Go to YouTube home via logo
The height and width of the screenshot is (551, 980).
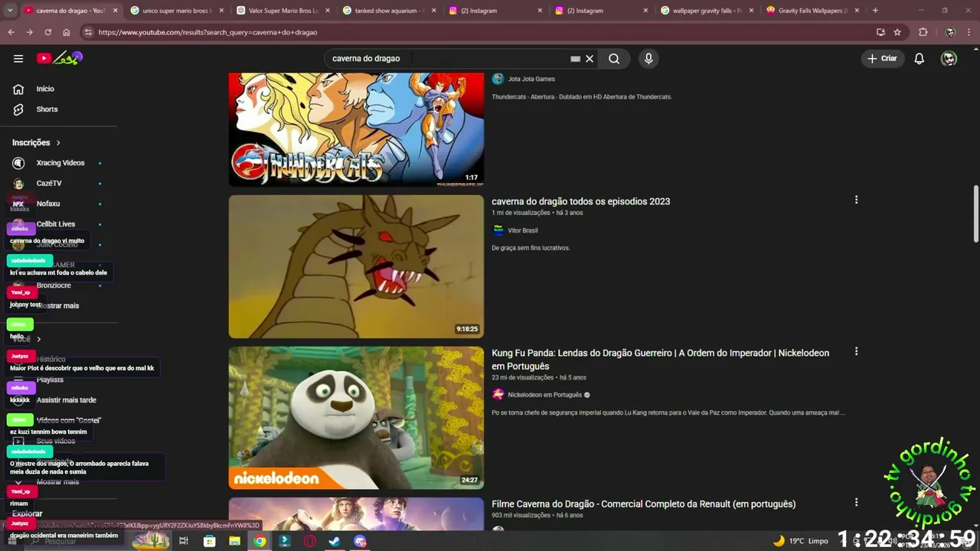59,58
